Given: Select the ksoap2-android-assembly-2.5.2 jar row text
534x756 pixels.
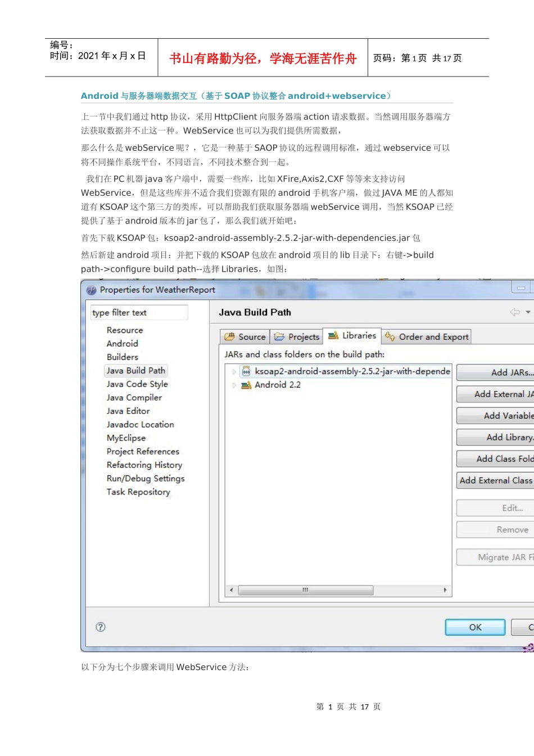Looking at the screenshot, I should (x=352, y=371).
